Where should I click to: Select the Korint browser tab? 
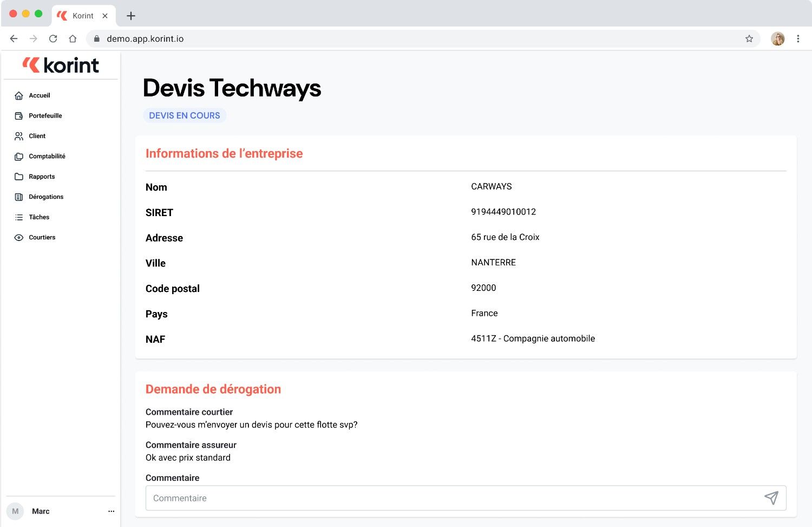coord(83,16)
